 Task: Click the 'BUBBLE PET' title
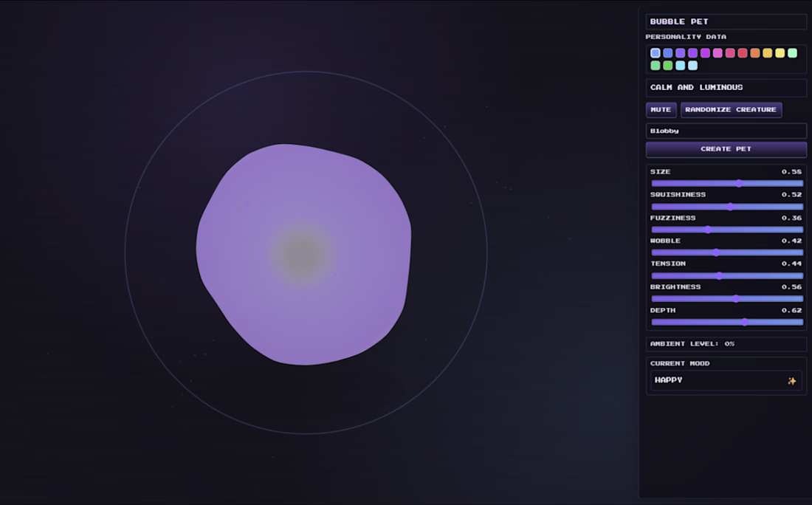pos(679,21)
